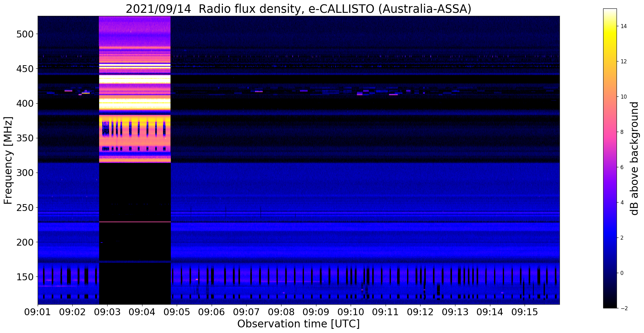Viewport: 644px width, 333px height.
Task: Select the 09:13 time tick label
Action: (x=455, y=312)
